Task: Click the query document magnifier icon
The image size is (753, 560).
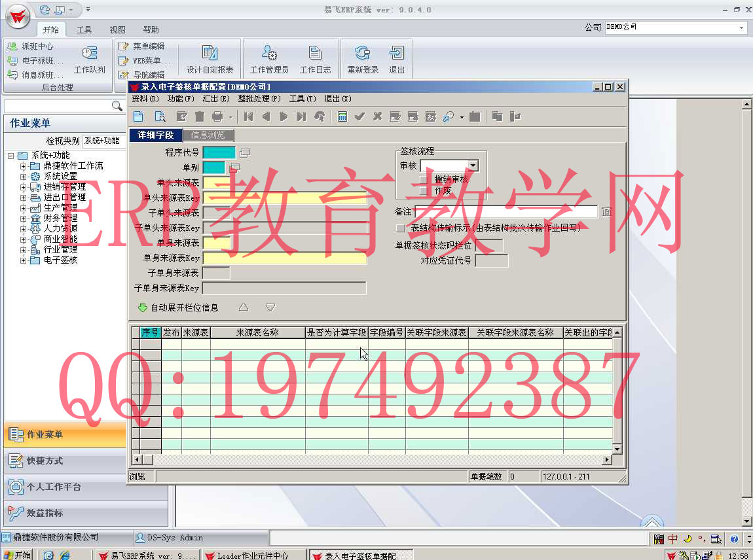Action: pyautogui.click(x=160, y=116)
